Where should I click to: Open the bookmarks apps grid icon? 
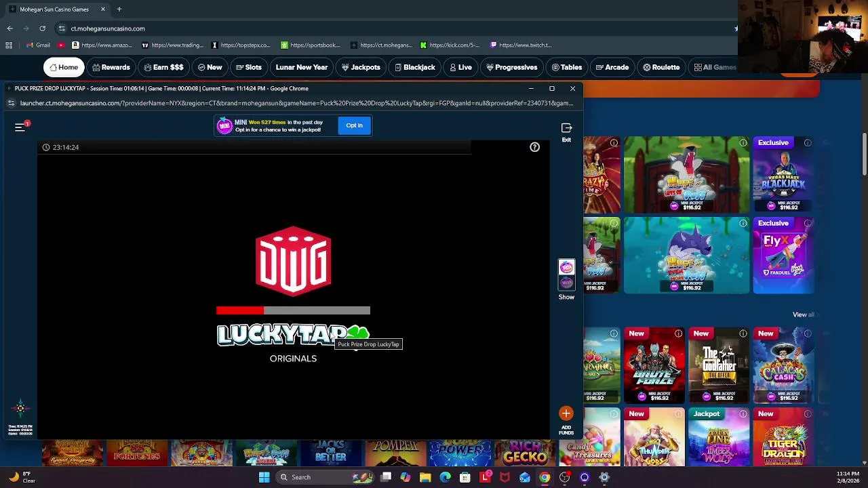coord(9,45)
